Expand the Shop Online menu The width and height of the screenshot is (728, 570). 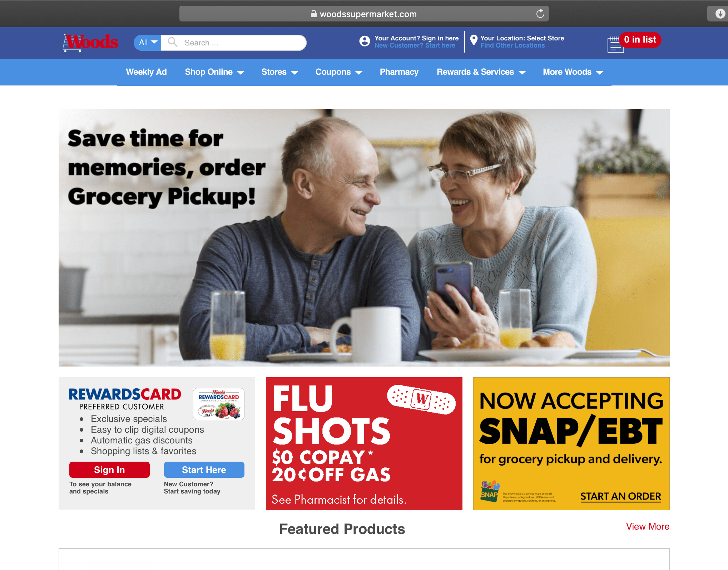[214, 72]
